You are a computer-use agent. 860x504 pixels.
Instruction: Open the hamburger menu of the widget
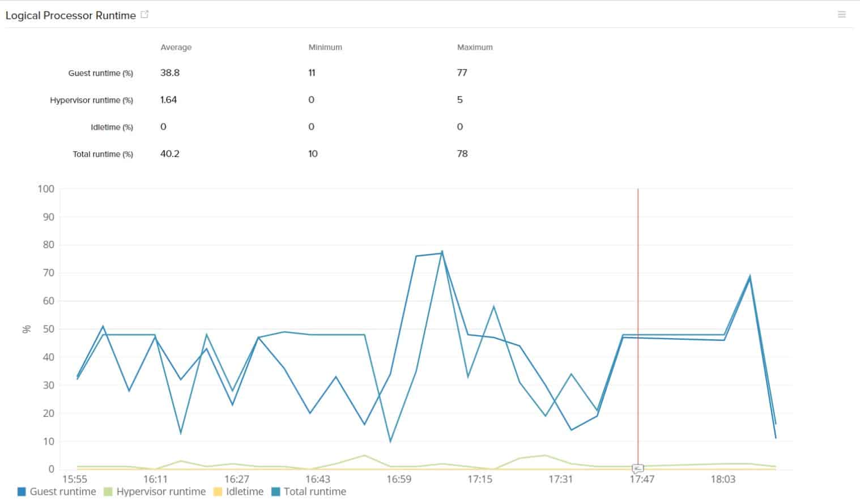coord(842,15)
